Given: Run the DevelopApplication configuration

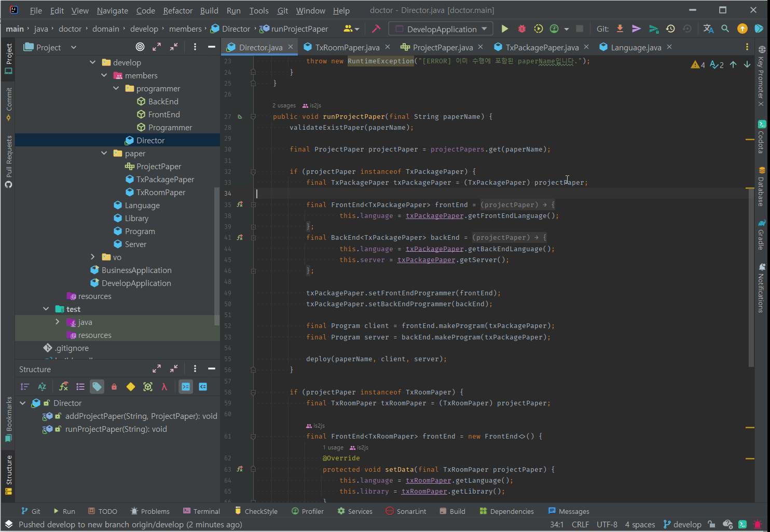Looking at the screenshot, I should 504,29.
